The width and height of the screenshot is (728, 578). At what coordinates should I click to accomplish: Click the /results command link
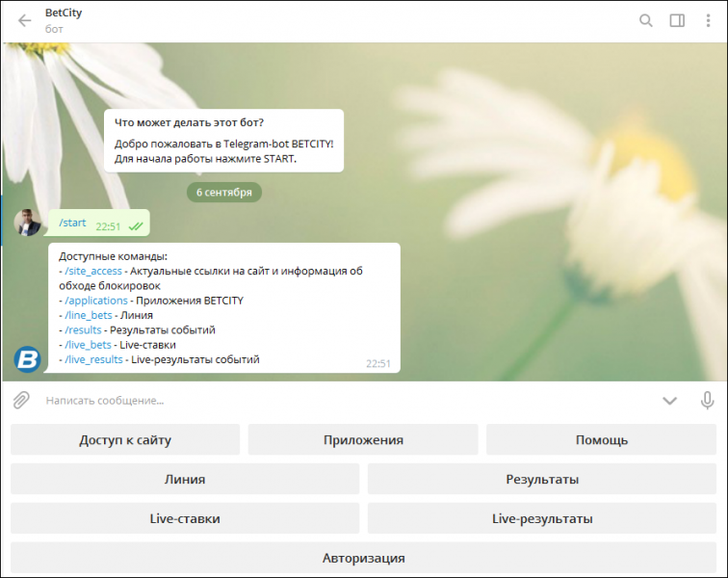pyautogui.click(x=83, y=329)
